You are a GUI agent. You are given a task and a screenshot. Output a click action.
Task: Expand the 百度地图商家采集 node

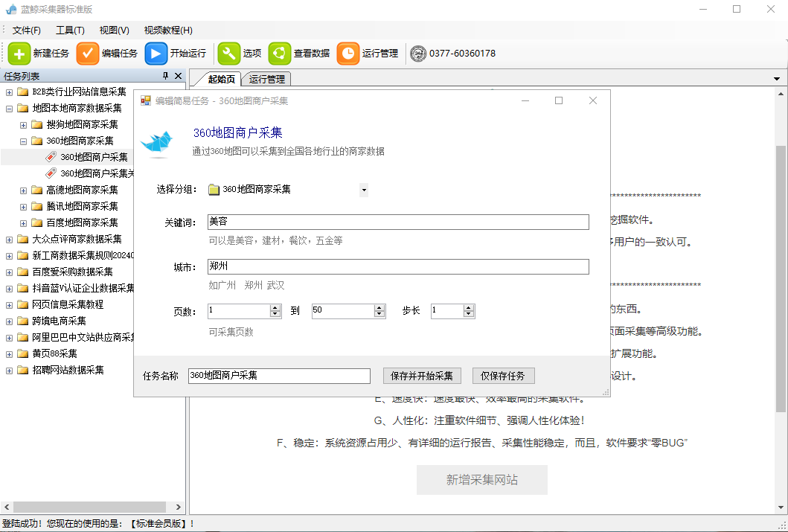(x=23, y=223)
